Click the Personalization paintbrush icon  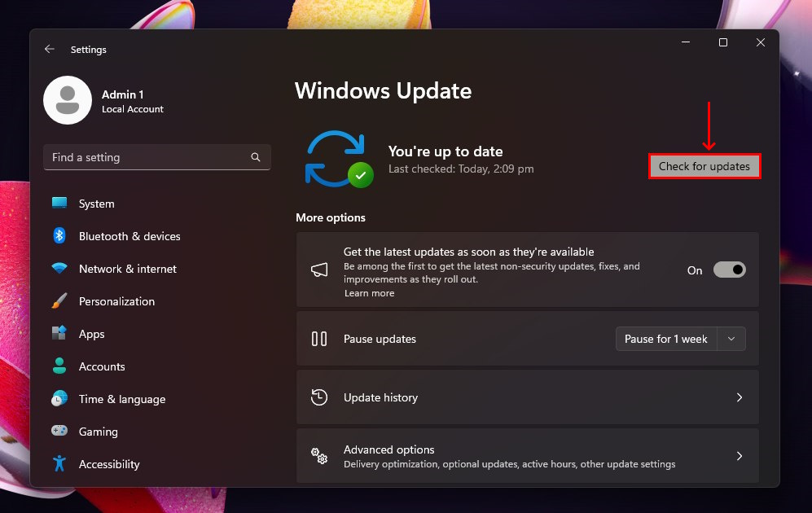click(59, 300)
